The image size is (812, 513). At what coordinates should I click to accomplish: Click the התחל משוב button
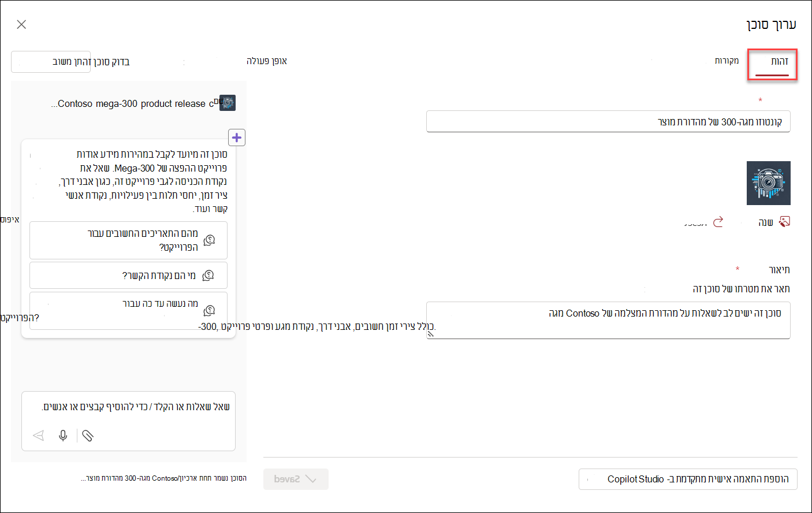click(51, 62)
